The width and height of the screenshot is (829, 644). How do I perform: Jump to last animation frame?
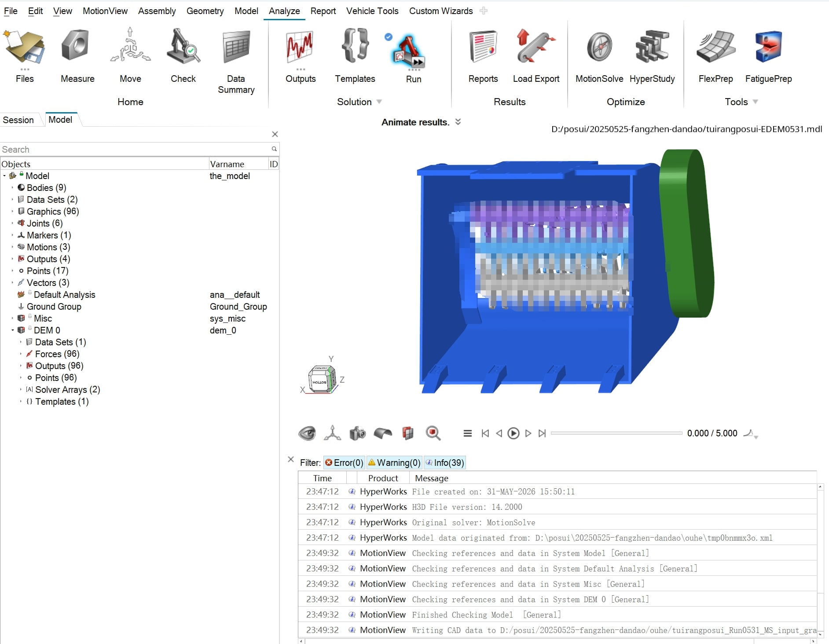tap(542, 434)
